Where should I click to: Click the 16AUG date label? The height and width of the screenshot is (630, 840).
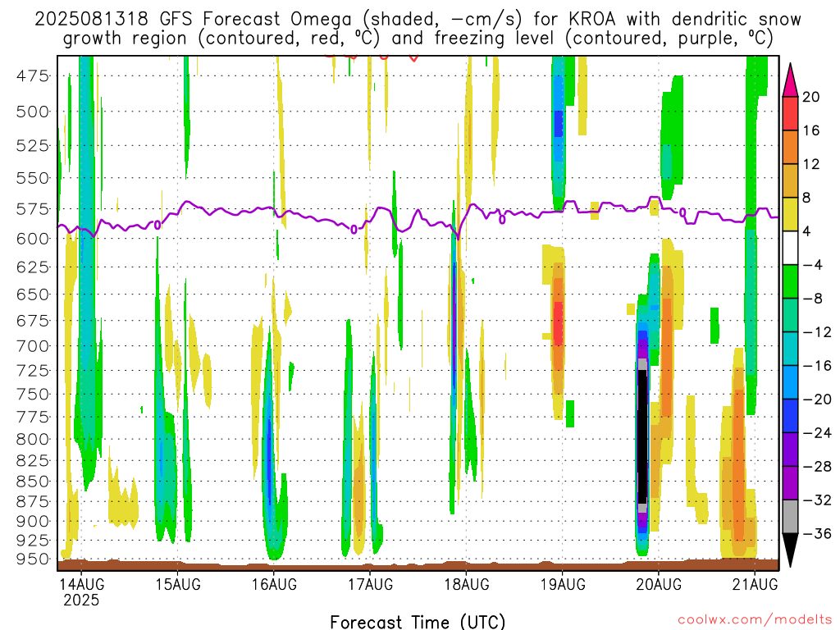pyautogui.click(x=274, y=584)
